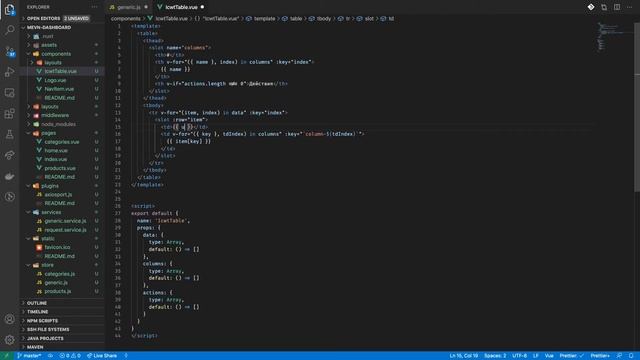Open Explorer more actions ellipsis
640x360 pixels.
click(x=95, y=7)
